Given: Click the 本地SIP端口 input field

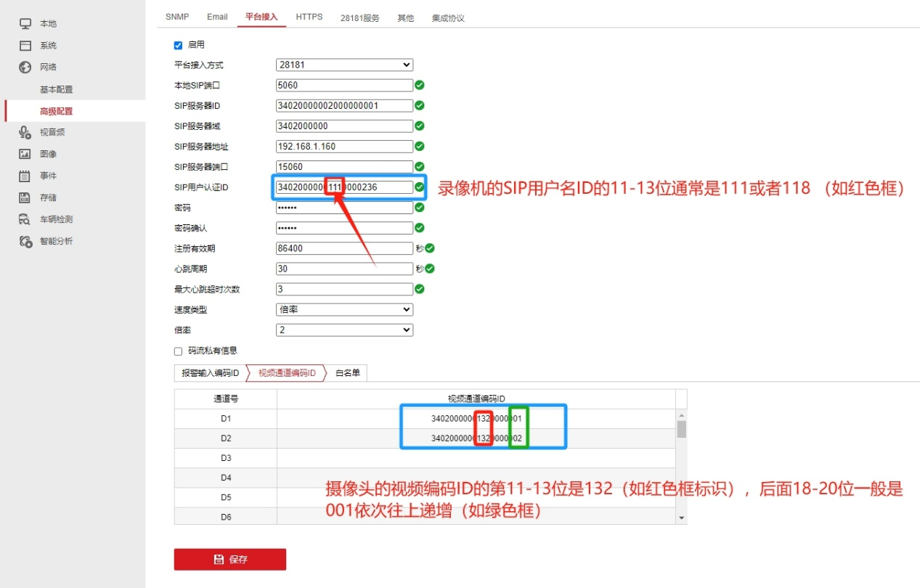Looking at the screenshot, I should coord(343,85).
